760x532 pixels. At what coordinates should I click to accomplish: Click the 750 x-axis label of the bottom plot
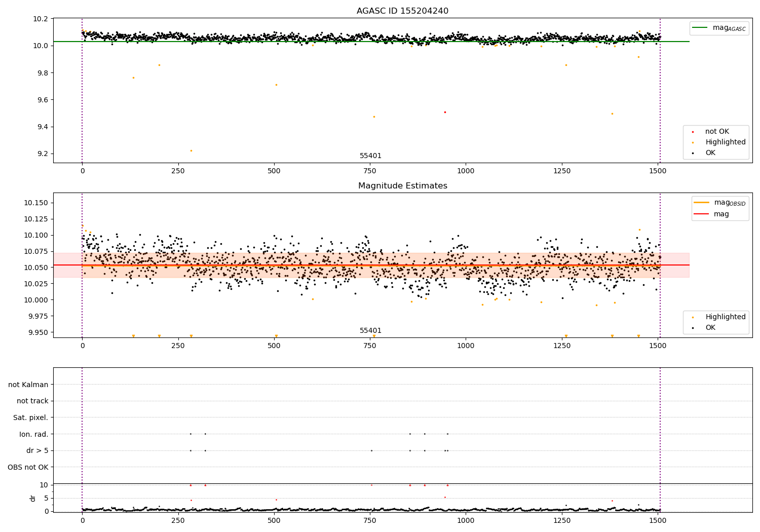pyautogui.click(x=370, y=520)
